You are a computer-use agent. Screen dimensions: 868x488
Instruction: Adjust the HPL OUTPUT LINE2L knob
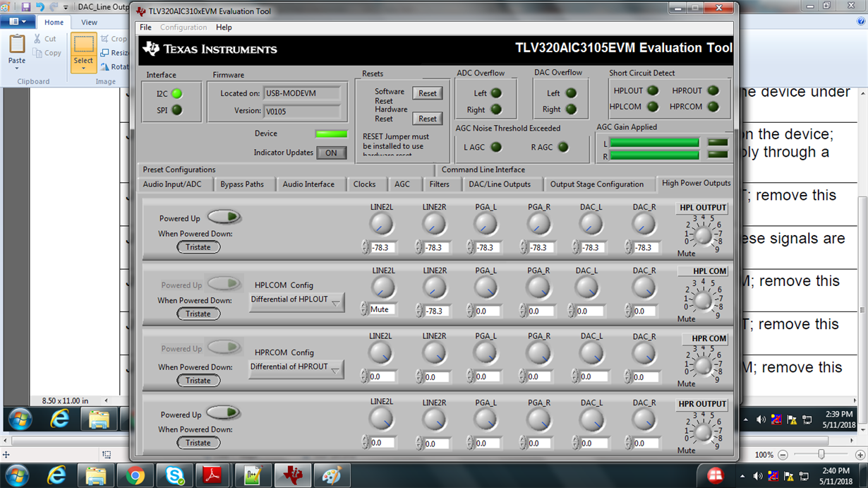[382, 225]
